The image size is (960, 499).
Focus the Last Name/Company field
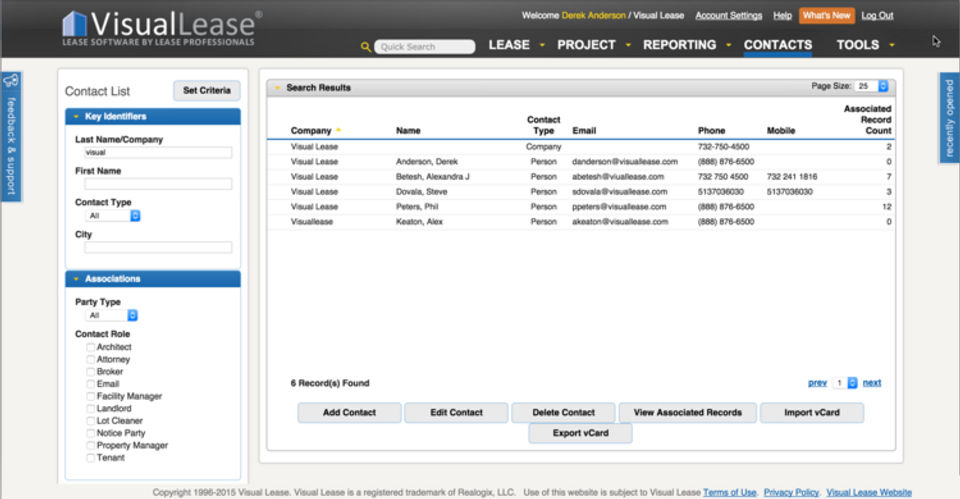[158, 152]
